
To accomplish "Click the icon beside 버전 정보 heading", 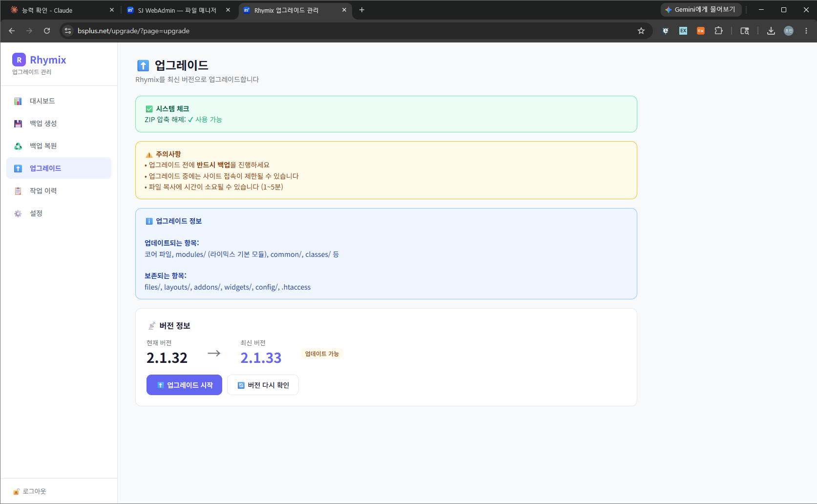I will 152,326.
